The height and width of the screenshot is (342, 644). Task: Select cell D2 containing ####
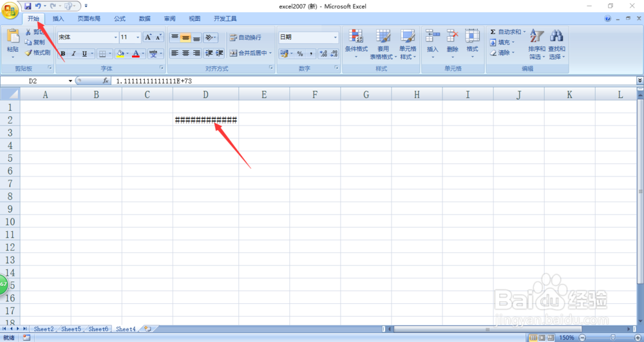pyautogui.click(x=206, y=120)
